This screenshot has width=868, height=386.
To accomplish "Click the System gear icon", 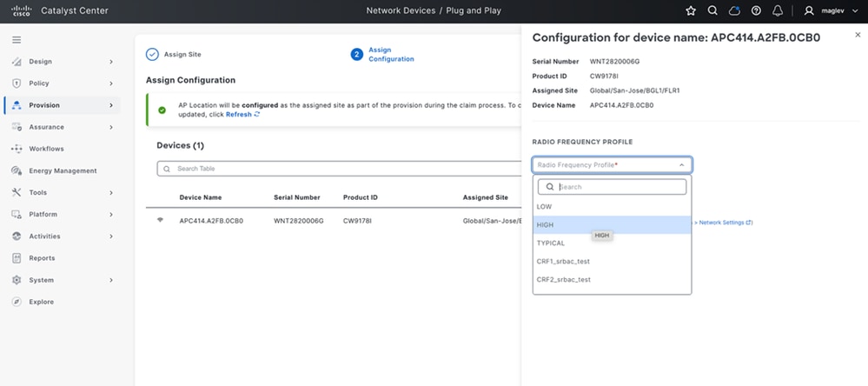I will tap(17, 280).
